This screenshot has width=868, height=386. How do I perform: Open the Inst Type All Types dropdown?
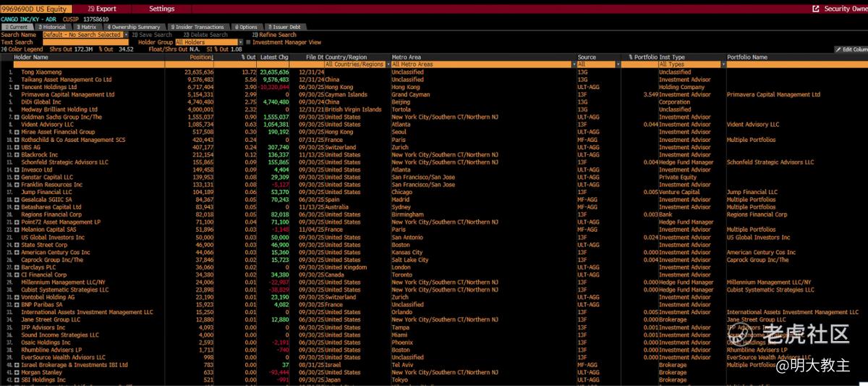(x=691, y=64)
